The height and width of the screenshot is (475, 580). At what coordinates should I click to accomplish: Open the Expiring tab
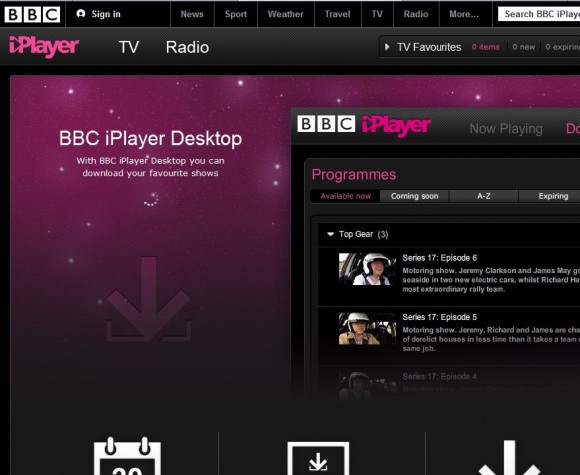[x=553, y=196]
